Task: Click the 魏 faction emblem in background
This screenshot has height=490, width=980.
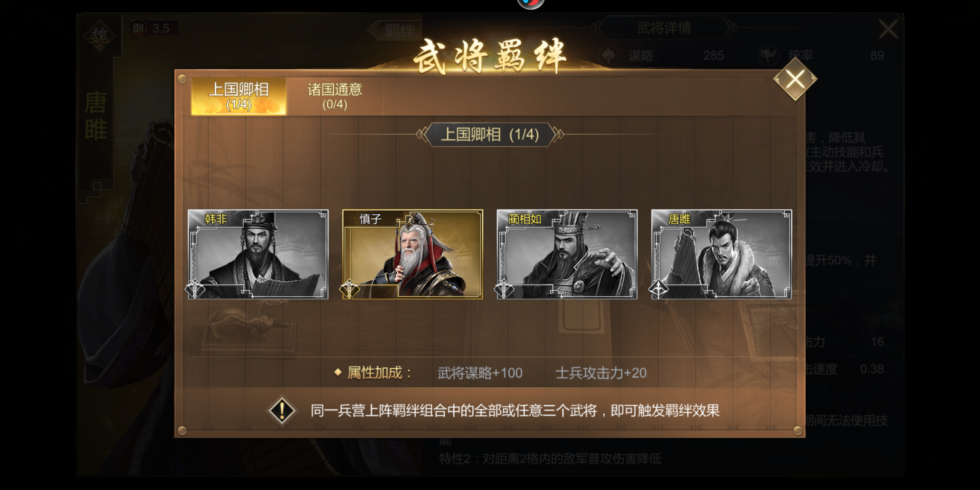Action: click(99, 36)
